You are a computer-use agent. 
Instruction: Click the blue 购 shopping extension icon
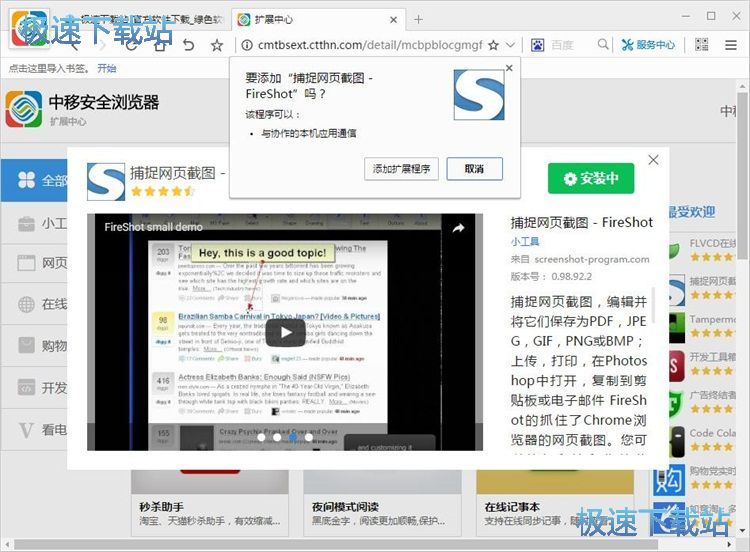(669, 480)
